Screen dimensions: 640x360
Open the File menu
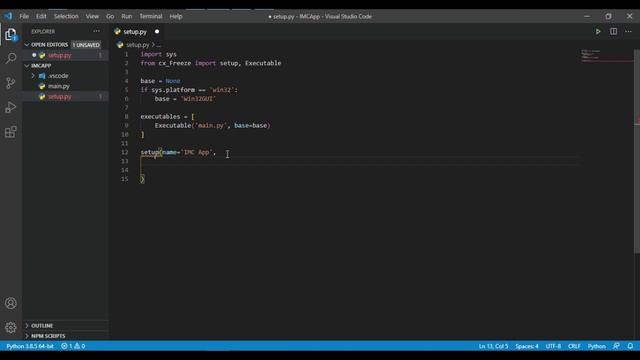click(x=24, y=16)
